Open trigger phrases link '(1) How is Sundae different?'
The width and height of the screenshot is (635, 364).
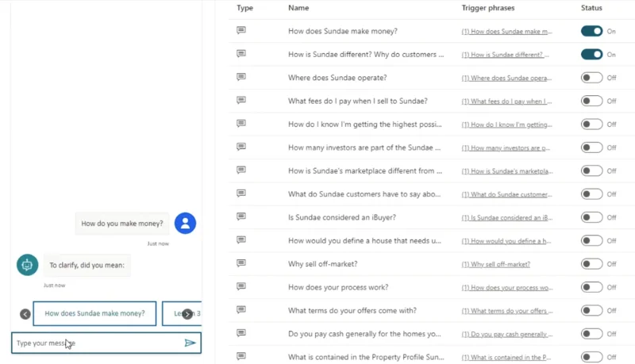pyautogui.click(x=505, y=55)
